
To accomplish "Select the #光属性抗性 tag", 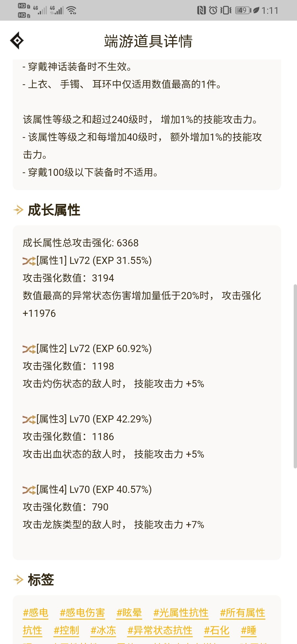I will 181,613.
